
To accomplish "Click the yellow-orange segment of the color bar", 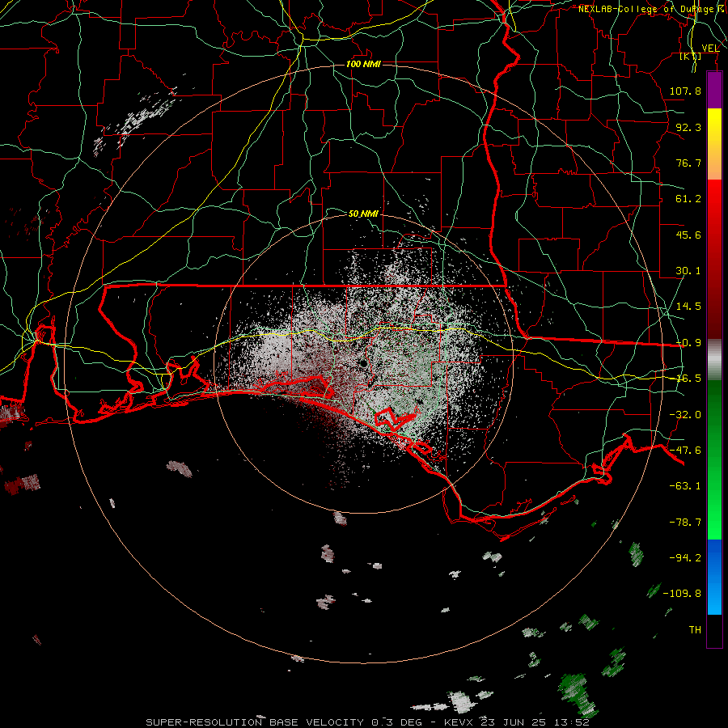I will coord(714,144).
